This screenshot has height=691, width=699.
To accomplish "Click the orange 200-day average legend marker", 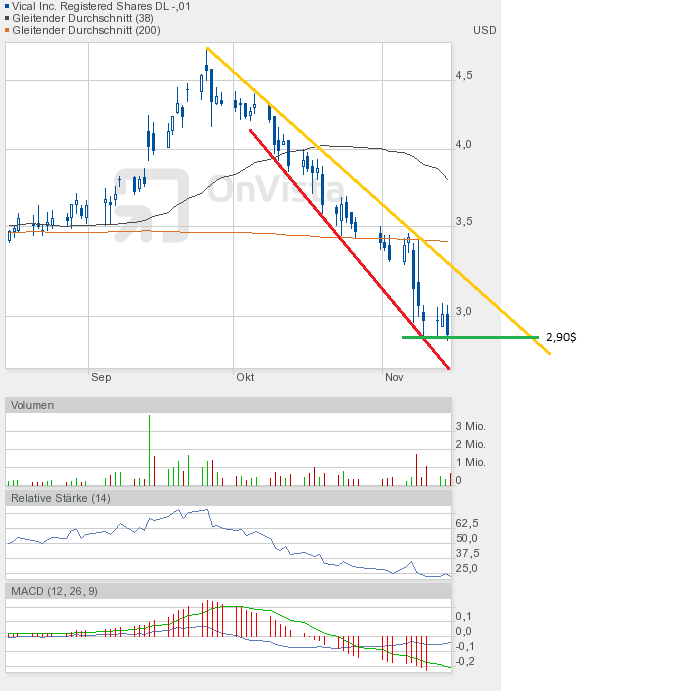I will [9, 31].
